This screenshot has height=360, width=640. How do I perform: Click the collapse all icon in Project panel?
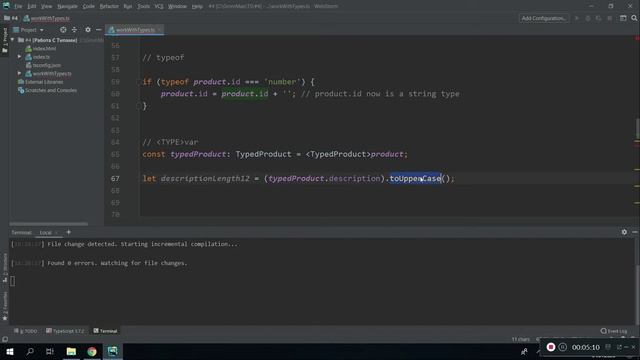74,30
